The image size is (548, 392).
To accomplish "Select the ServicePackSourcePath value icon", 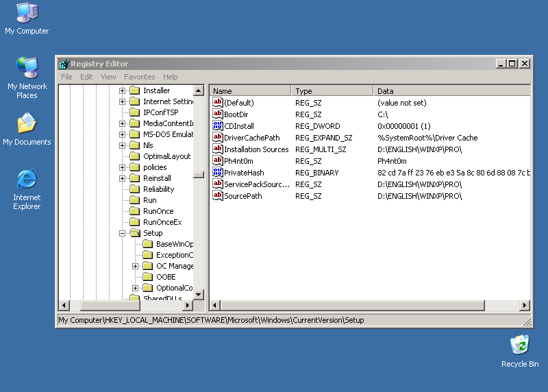I will (x=218, y=184).
